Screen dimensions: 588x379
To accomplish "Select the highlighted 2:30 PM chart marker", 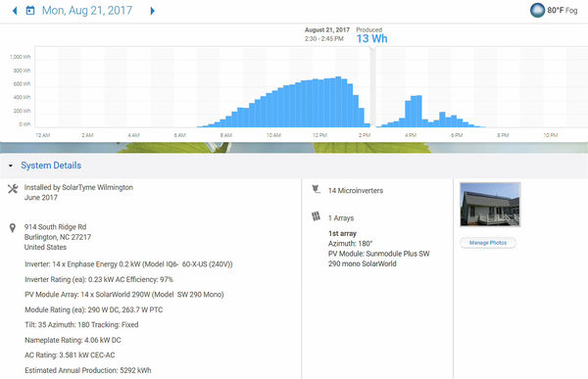I will click(372, 88).
